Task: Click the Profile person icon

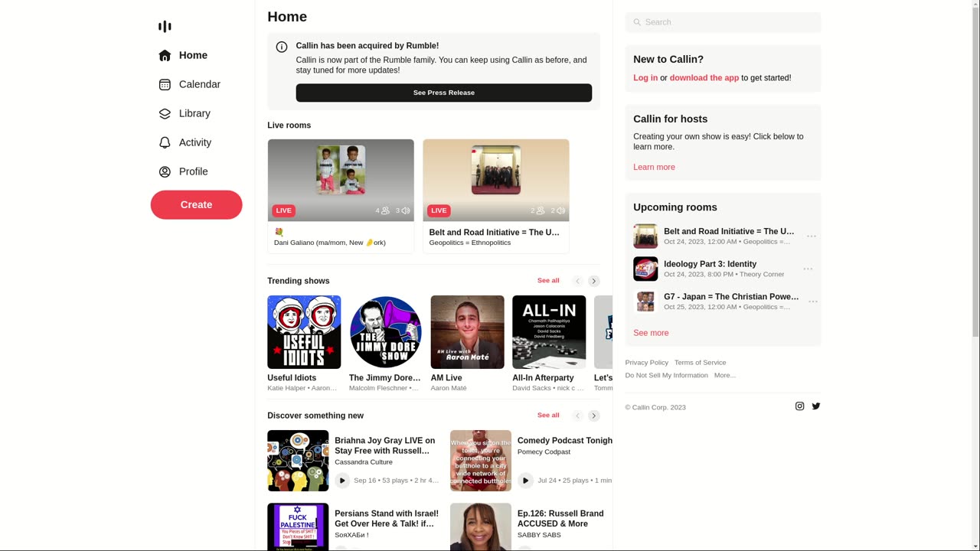Action: click(x=165, y=171)
